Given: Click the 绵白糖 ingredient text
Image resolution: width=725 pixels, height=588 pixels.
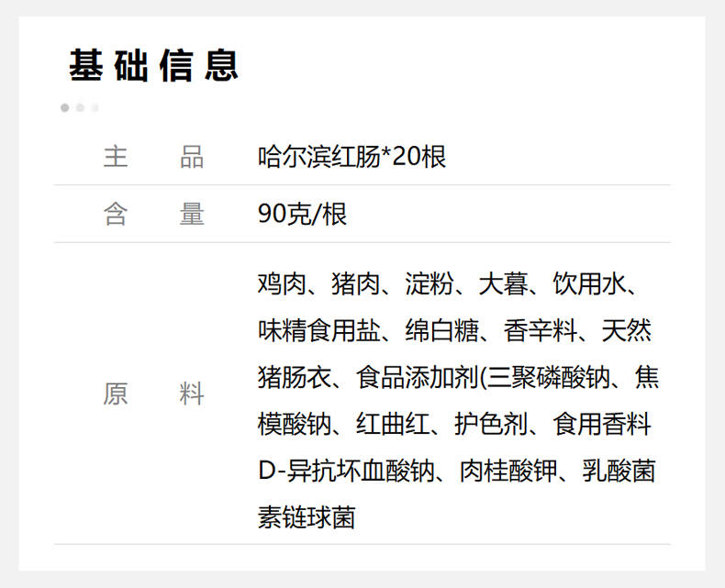Looking at the screenshot, I should click(441, 330).
